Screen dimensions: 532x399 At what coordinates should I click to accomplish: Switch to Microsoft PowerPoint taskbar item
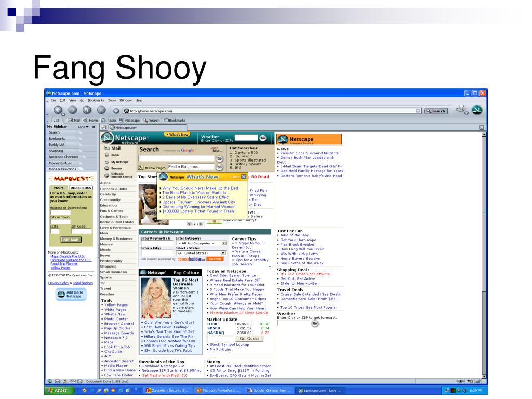[x=218, y=391]
